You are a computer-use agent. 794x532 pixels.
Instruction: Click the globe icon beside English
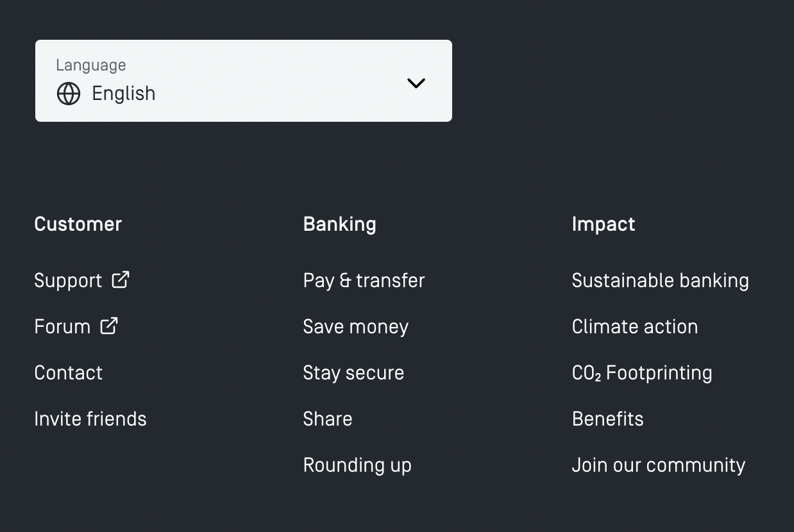click(x=69, y=94)
